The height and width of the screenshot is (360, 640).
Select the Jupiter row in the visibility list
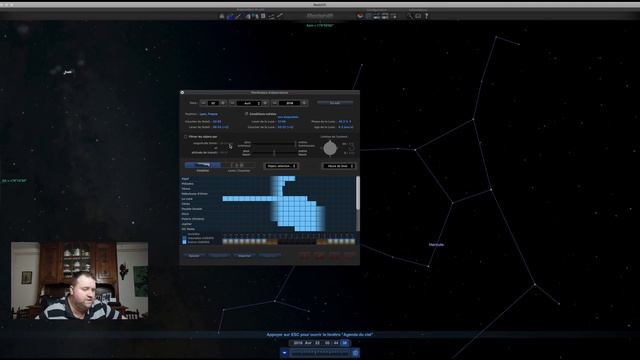(x=268, y=224)
